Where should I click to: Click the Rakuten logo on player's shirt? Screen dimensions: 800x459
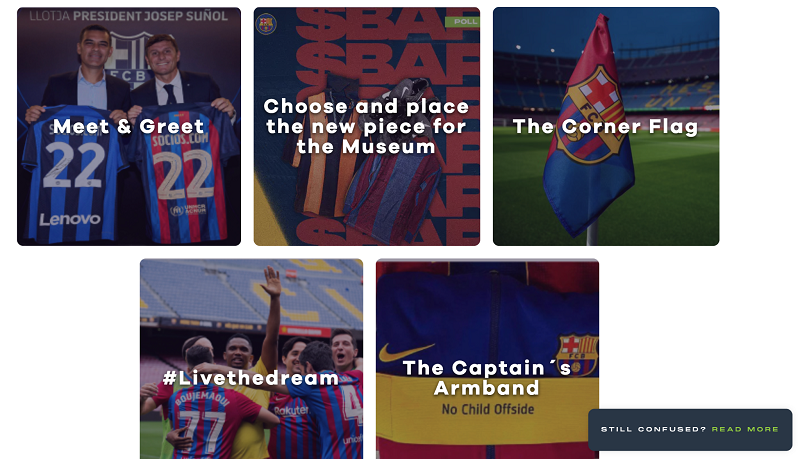pyautogui.click(x=291, y=410)
